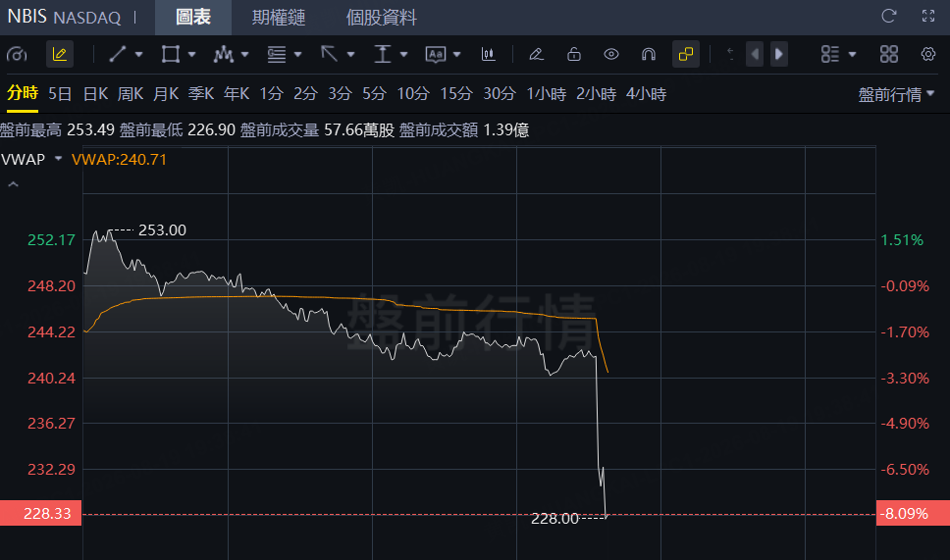Toggle the lock drawings padlock icon
950x560 pixels.
click(574, 55)
